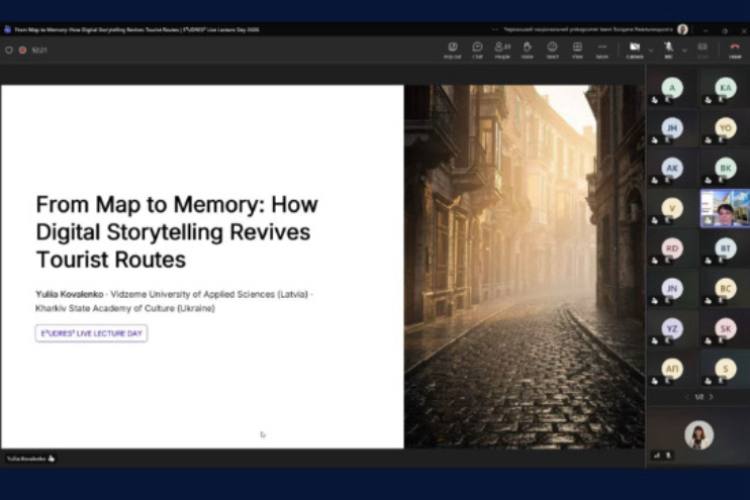
Task: Click the Raise hand icon
Action: [527, 48]
